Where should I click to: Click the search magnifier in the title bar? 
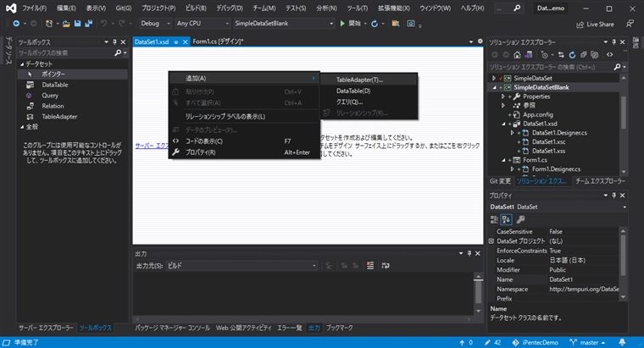tap(517, 8)
